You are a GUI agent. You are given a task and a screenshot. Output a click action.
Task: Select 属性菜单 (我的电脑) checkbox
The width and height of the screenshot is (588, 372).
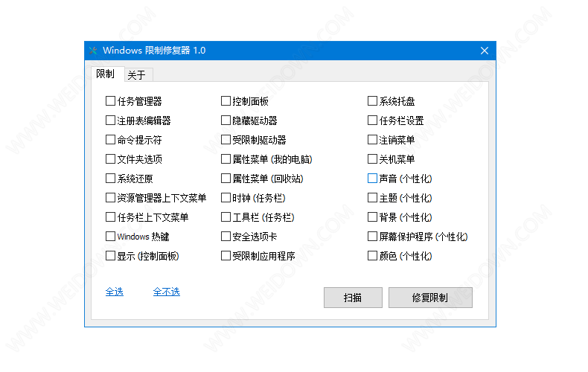click(x=226, y=159)
